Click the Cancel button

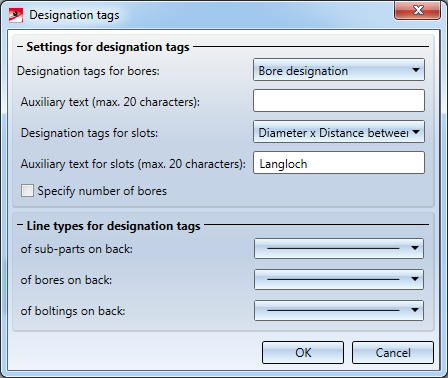pyautogui.click(x=393, y=352)
